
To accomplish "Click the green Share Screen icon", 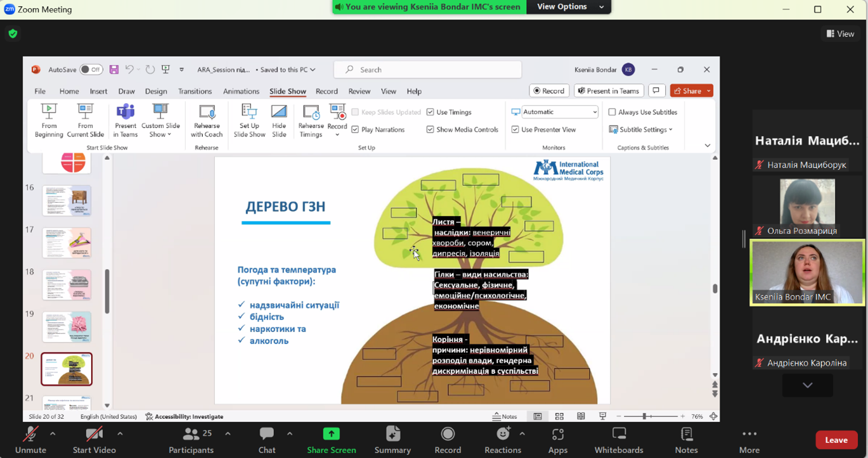I will tap(331, 434).
